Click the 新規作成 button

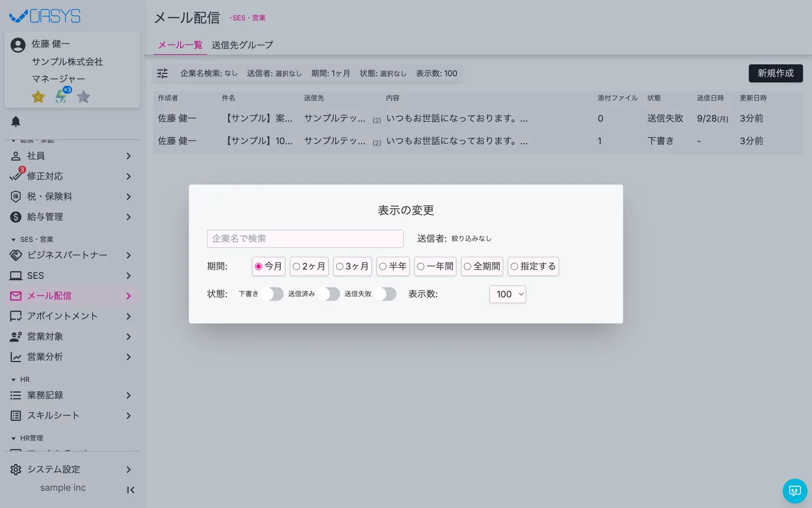(775, 73)
